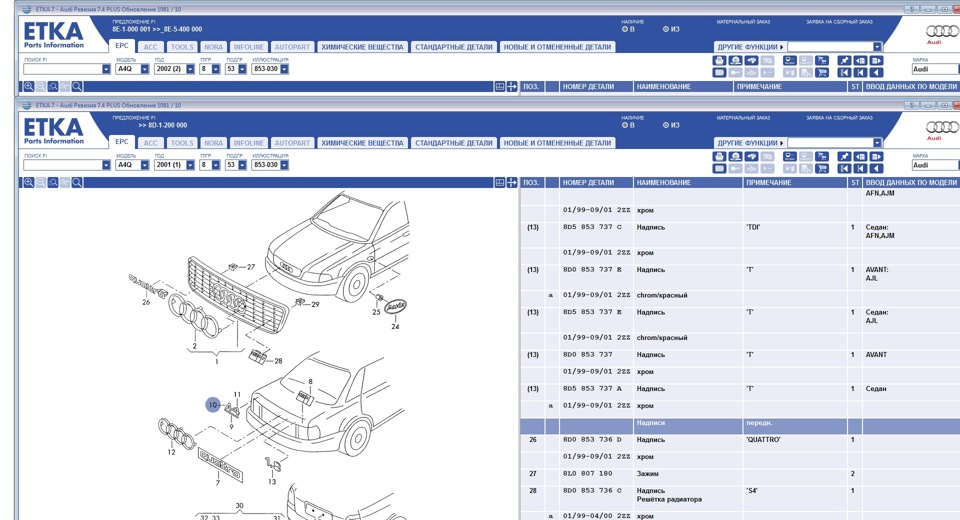Select the EPC tab in the upper window

click(x=122, y=46)
